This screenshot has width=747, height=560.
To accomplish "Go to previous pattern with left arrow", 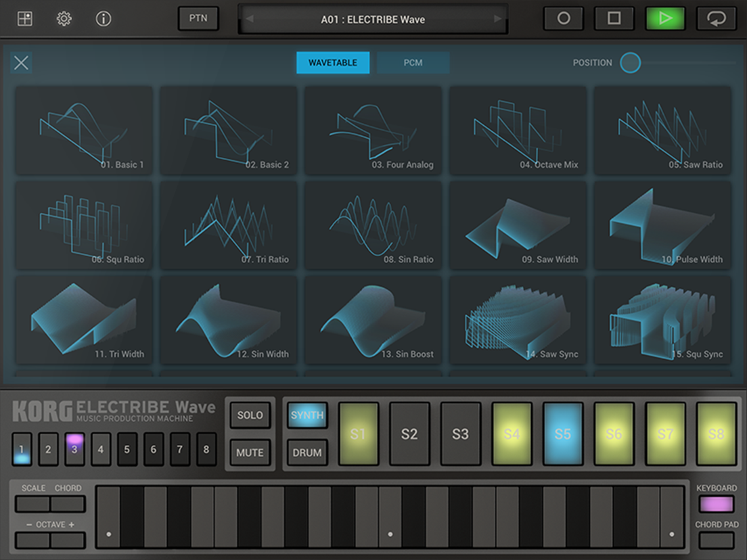I will click(250, 19).
